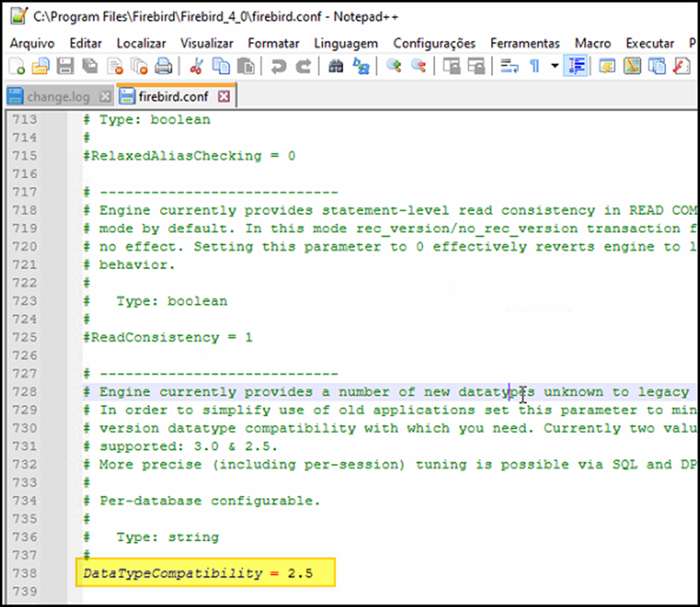Screen dimensions: 700x607
Task: Open Find with the binoculars icon
Action: coord(336,66)
